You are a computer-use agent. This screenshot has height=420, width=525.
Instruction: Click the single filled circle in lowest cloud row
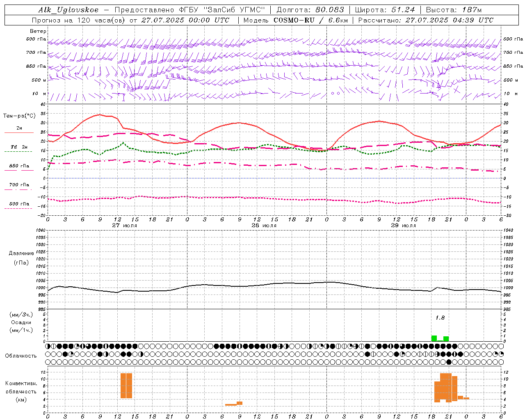tap(449, 362)
